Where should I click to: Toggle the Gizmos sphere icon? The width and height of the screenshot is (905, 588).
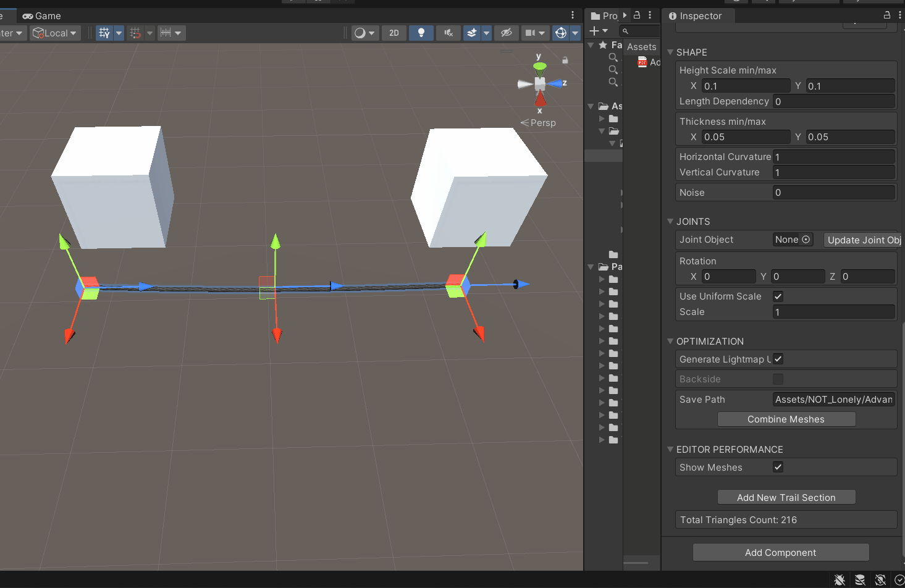(x=561, y=33)
